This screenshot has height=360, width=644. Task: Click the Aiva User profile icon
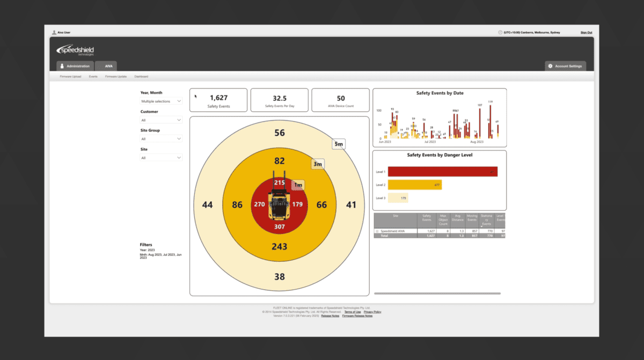54,32
